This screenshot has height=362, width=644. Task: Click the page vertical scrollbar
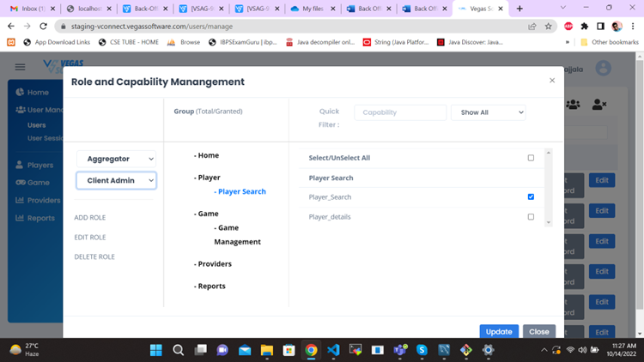pos(640,184)
